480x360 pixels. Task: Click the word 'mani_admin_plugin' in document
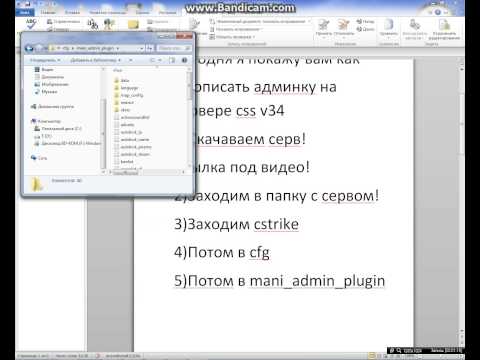317,281
